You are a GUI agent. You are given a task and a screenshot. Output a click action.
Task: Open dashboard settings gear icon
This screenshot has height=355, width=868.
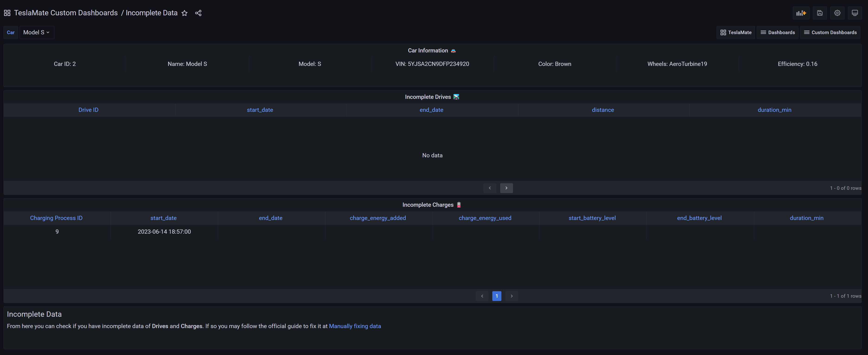(837, 13)
